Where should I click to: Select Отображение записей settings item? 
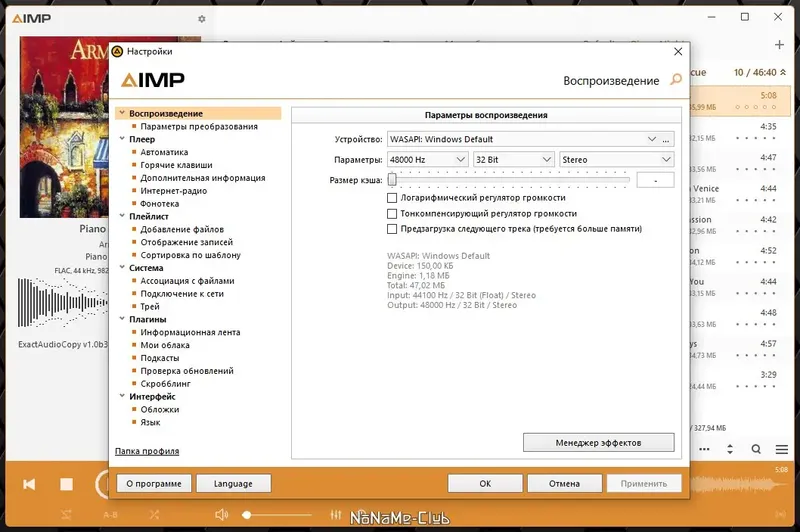click(x=187, y=242)
